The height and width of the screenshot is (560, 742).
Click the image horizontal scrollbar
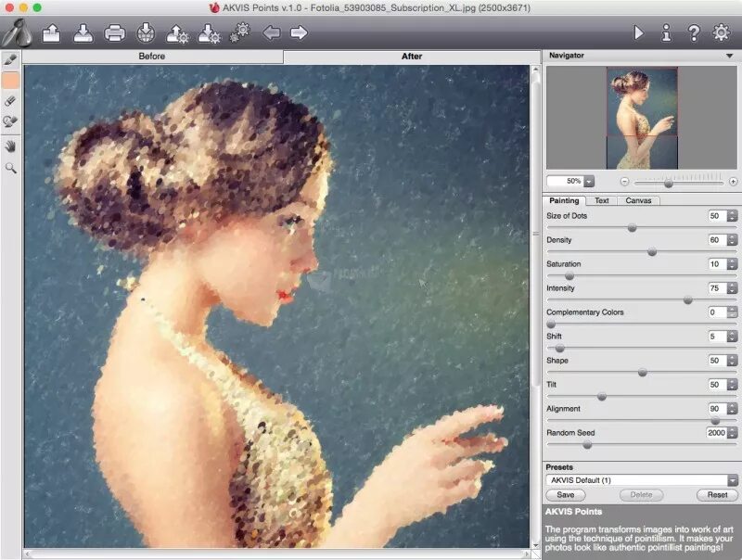point(276,554)
